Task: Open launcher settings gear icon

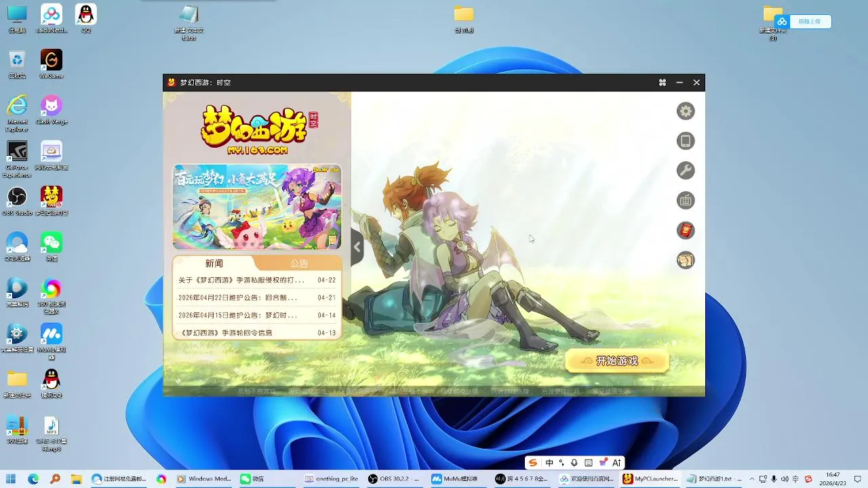Action: 686,111
